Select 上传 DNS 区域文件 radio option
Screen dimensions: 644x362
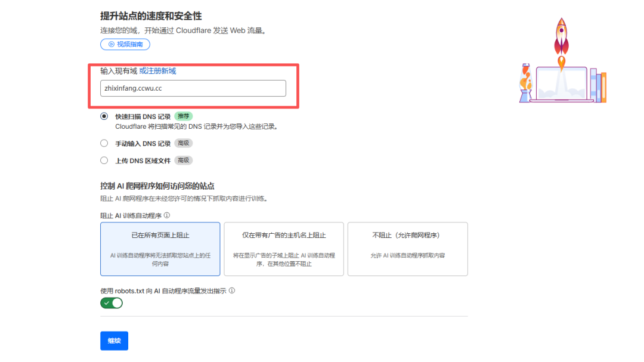pos(104,160)
